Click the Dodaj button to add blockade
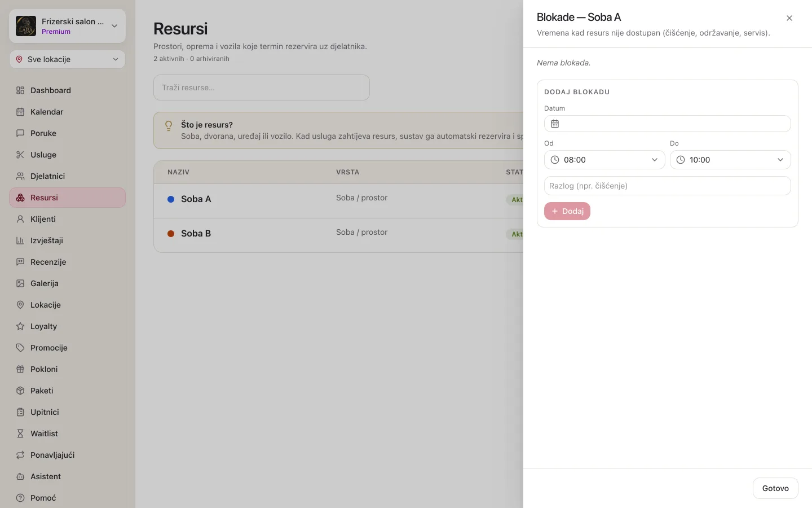 (567, 211)
